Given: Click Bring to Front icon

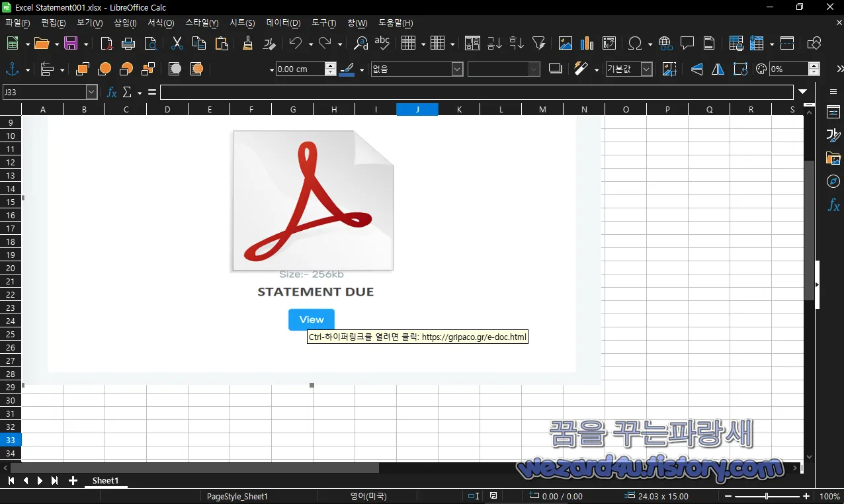Looking at the screenshot, I should [83, 69].
